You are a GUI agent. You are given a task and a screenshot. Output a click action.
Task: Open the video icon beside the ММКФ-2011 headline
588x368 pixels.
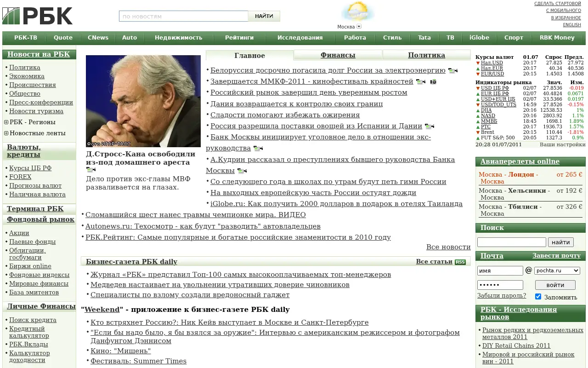(420, 82)
